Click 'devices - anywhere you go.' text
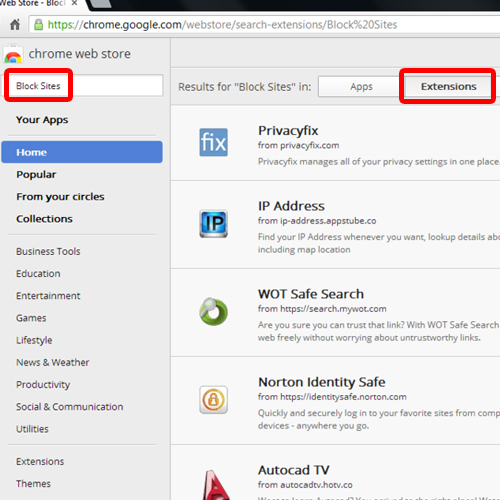Viewport: 500px width, 500px height. (313, 426)
